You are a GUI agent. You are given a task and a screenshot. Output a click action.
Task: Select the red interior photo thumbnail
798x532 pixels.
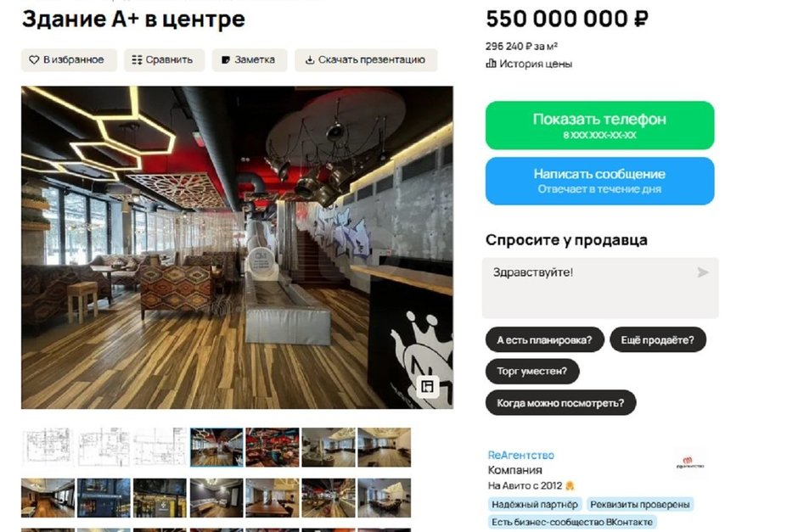click(x=273, y=447)
